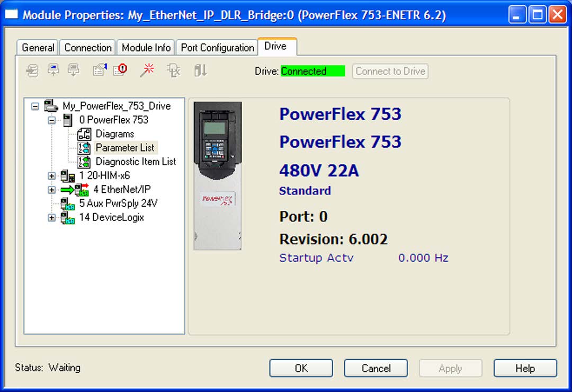Expand the 1 20-HIM-x6 node
The height and width of the screenshot is (392, 572).
[x=52, y=176]
